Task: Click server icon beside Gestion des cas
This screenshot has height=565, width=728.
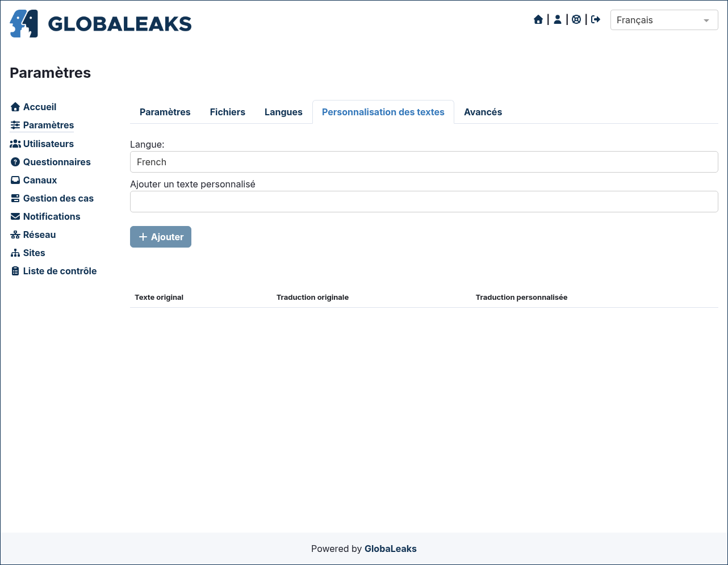Action: coord(15,198)
